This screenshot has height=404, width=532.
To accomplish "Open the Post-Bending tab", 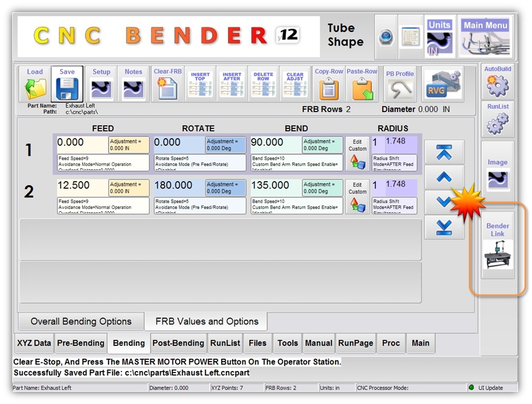I will (x=178, y=343).
